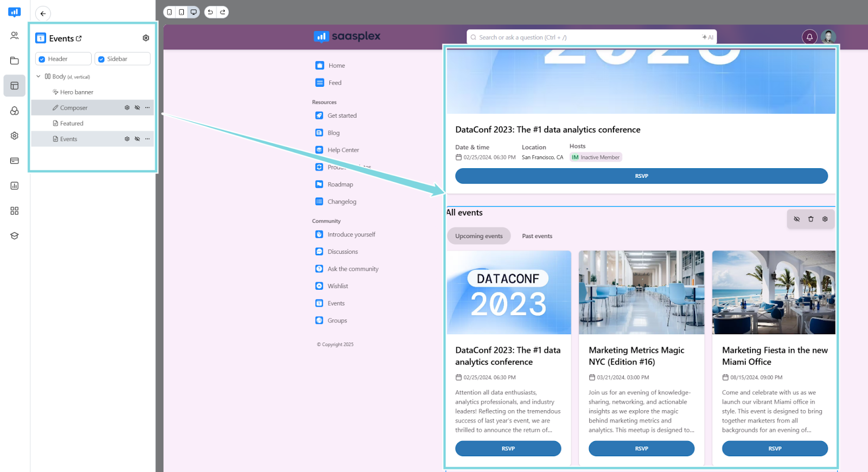Hide the Composer block in the tree
The width and height of the screenshot is (868, 472).
coord(137,107)
